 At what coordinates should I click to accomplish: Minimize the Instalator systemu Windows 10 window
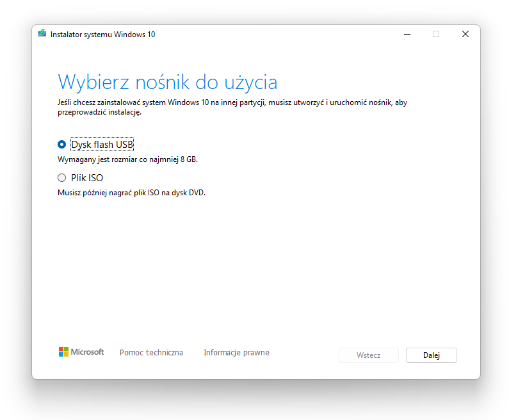(407, 34)
